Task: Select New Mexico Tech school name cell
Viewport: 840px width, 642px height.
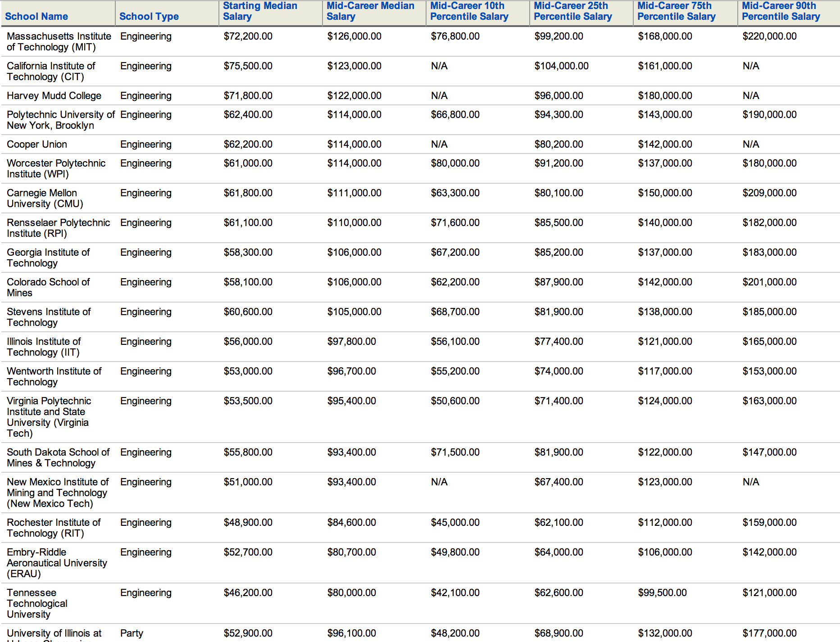Action: pyautogui.click(x=58, y=493)
